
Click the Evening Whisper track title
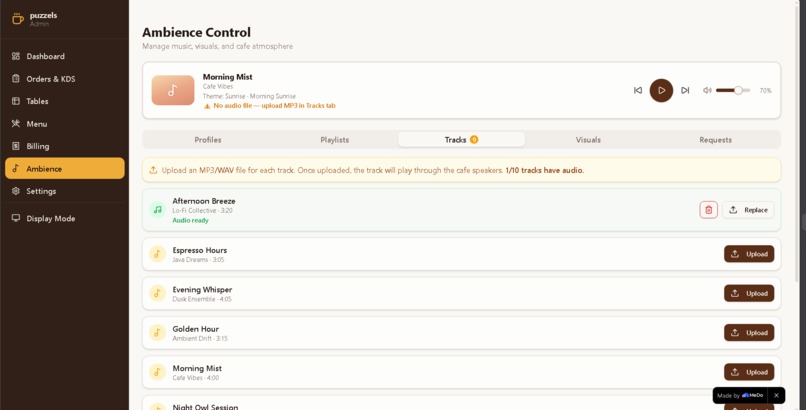(x=202, y=289)
